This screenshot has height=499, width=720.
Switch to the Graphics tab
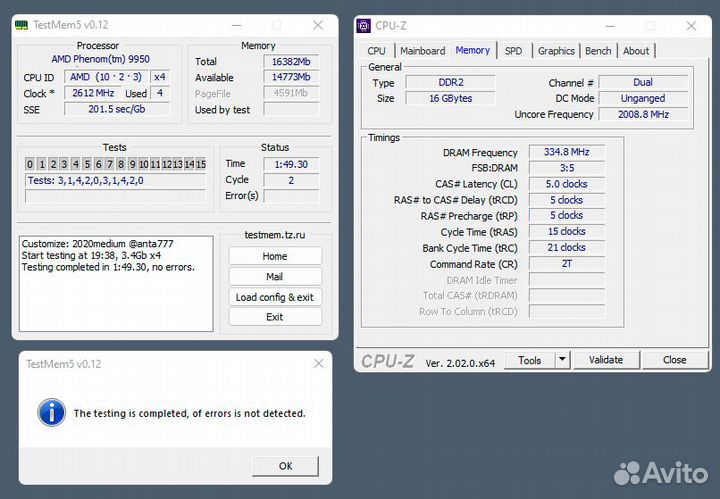click(556, 51)
